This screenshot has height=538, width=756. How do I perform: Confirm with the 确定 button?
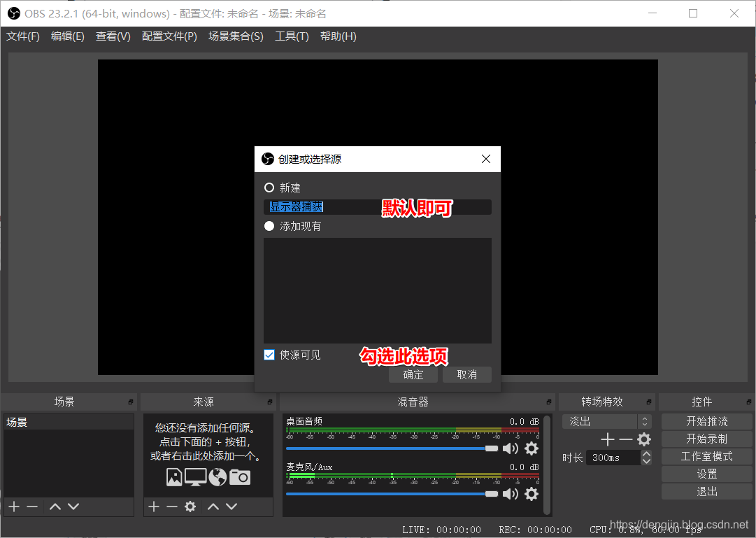click(x=413, y=374)
